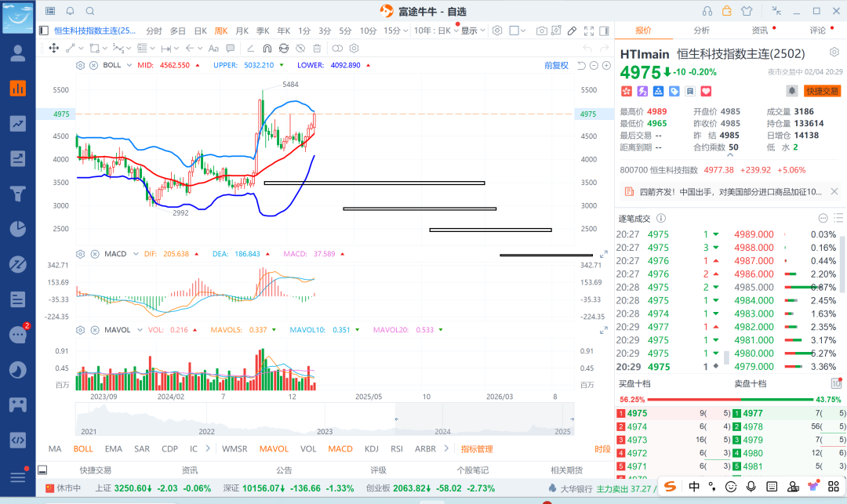Set price alert with bell icon
Screen dimensions: 847x504
tap(791, 91)
